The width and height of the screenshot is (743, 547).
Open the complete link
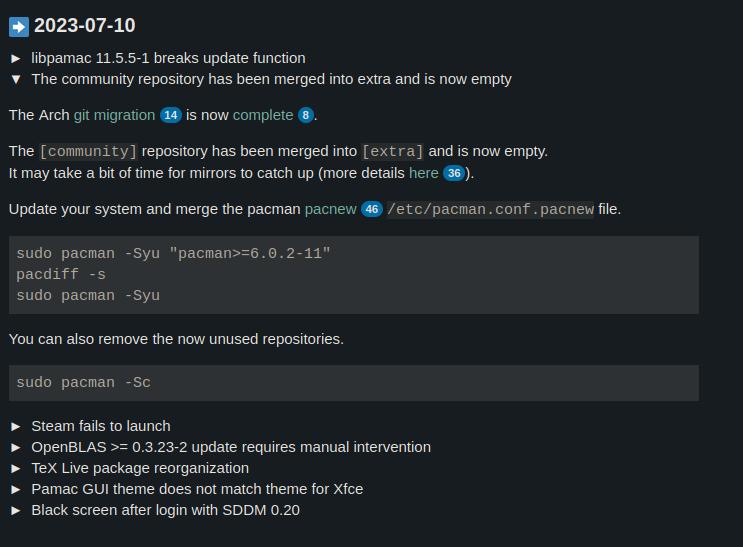point(262,115)
